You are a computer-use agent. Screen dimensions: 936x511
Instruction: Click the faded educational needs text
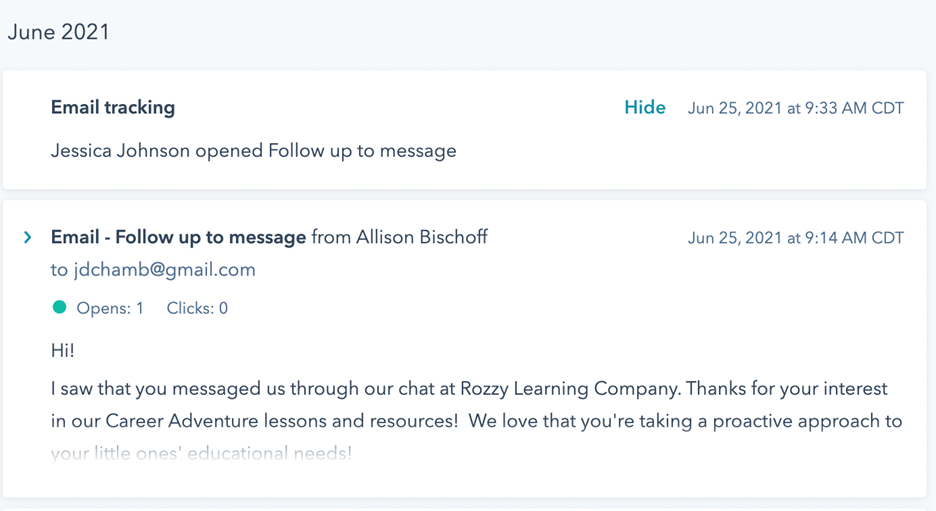tap(201, 453)
